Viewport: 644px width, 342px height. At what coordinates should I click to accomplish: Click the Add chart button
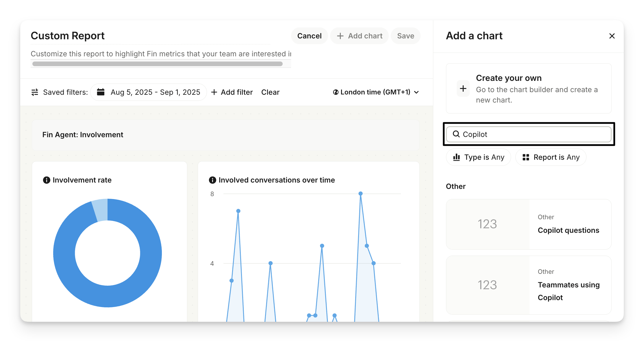coord(359,36)
